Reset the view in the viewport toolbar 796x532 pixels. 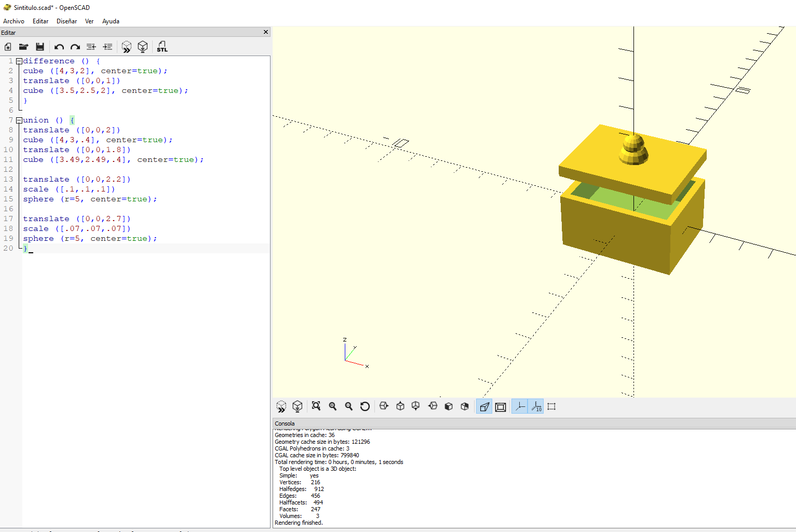click(365, 406)
